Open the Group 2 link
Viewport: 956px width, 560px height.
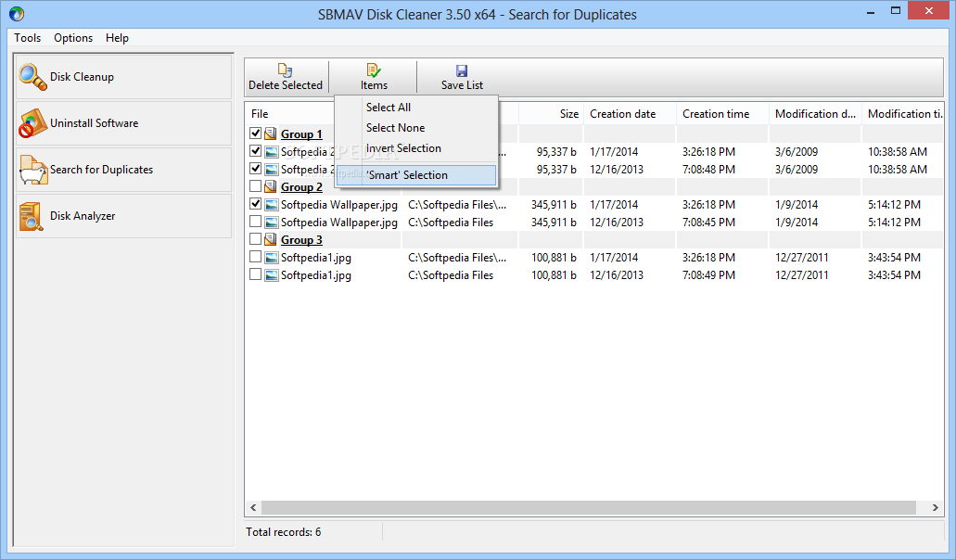point(301,187)
